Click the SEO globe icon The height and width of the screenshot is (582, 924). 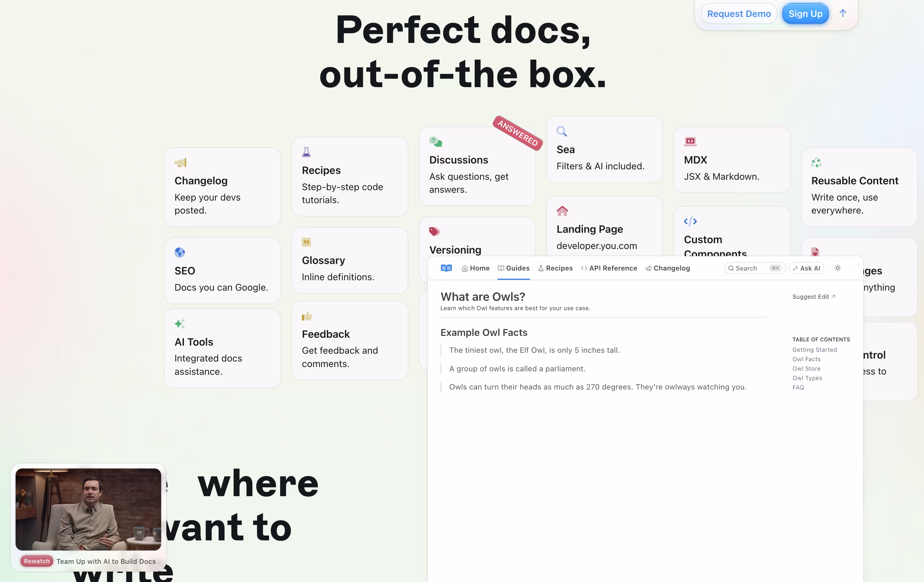point(180,252)
